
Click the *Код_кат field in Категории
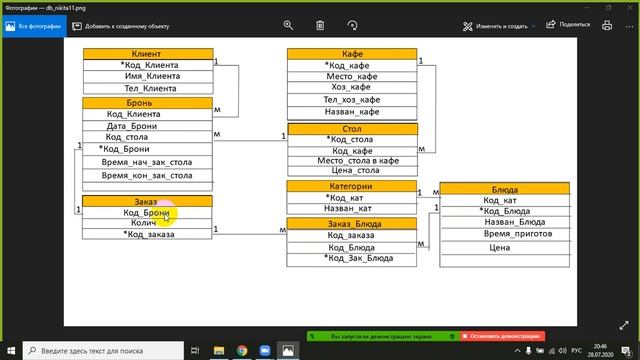point(352,198)
